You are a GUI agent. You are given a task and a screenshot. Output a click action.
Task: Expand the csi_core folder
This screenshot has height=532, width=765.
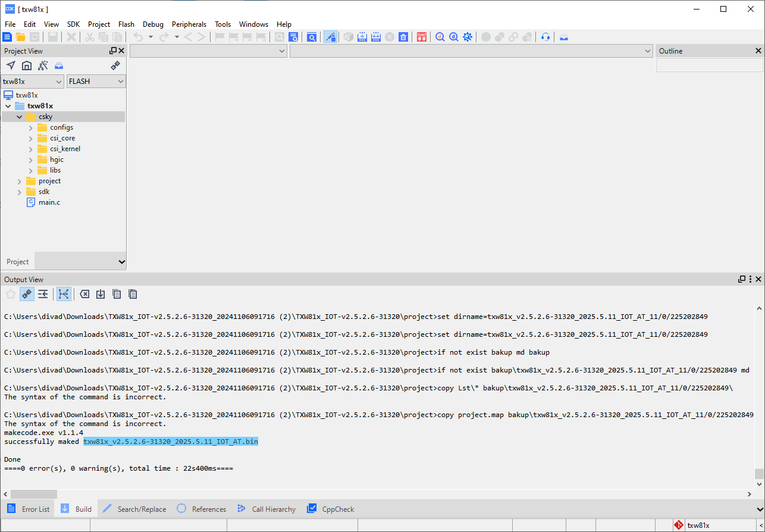click(x=30, y=138)
